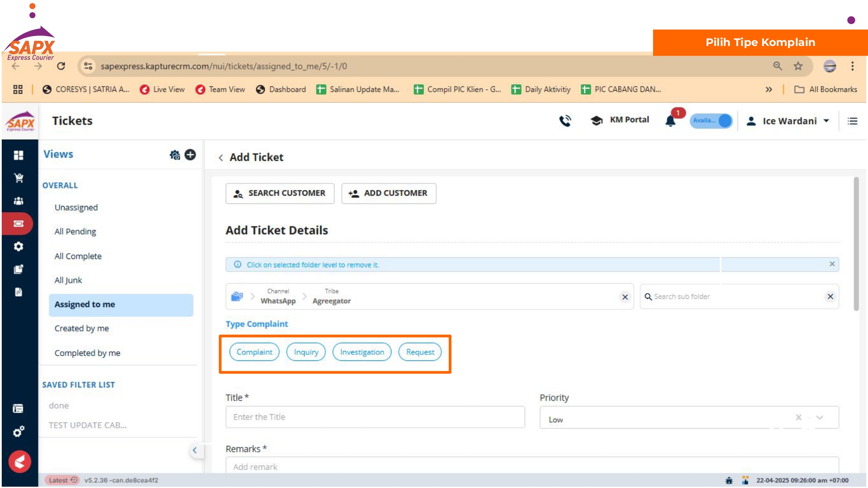Open the Views settings gear icon
Viewport: 868px width, 488px height.
click(175, 155)
